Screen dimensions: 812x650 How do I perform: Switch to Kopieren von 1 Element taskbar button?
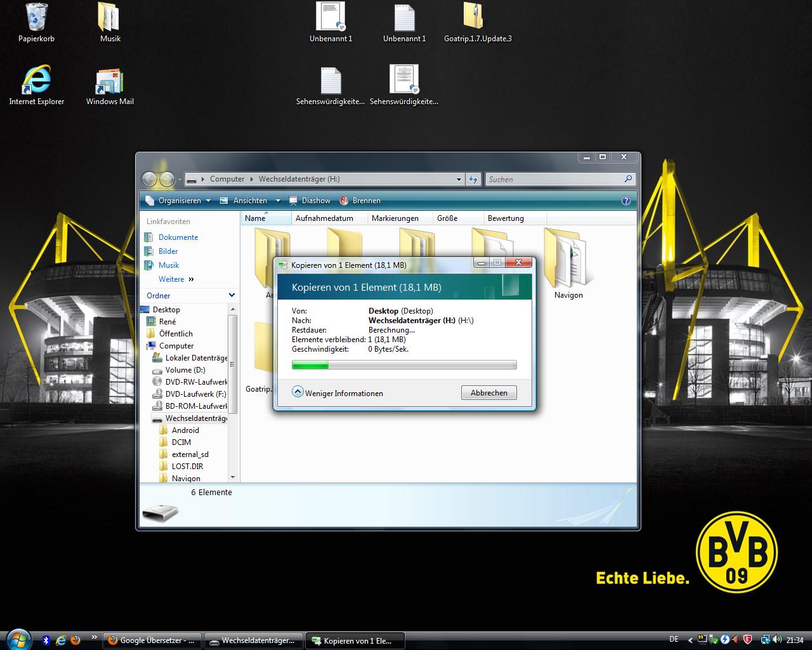click(x=356, y=640)
